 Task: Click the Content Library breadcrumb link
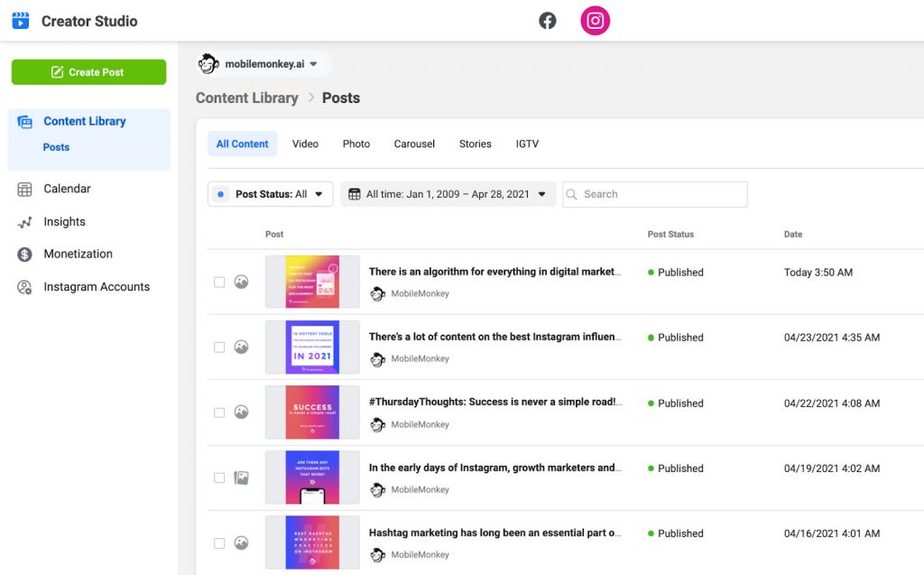tap(247, 97)
